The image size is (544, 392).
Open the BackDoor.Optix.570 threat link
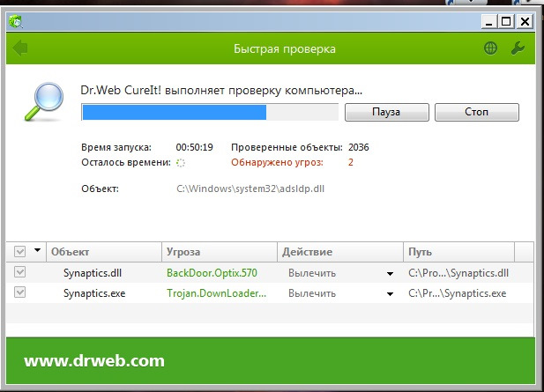coord(212,273)
